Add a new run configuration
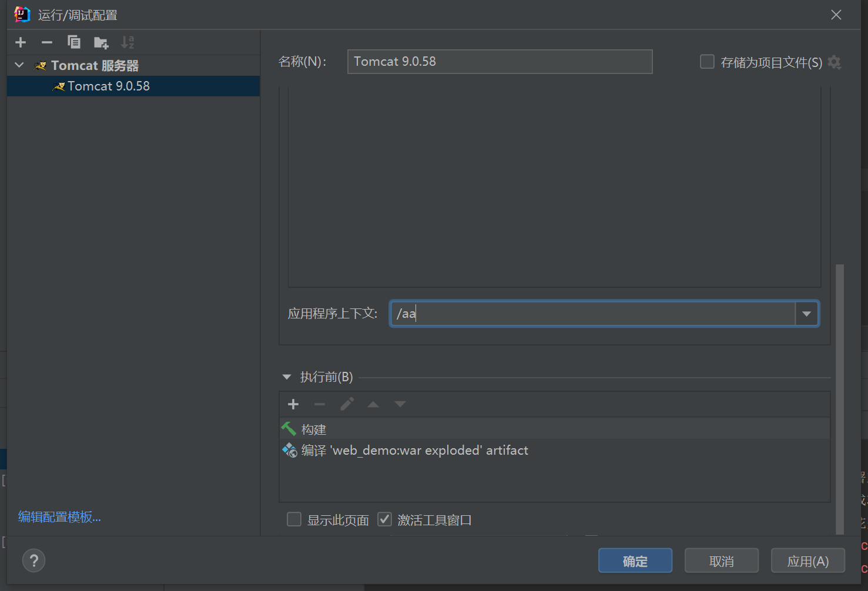This screenshot has height=591, width=868. pyautogui.click(x=21, y=42)
